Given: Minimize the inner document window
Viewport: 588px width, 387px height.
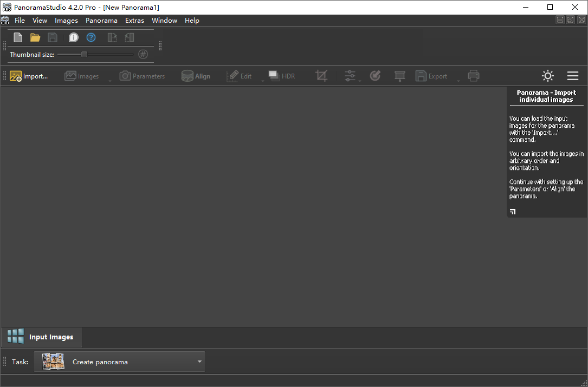Looking at the screenshot, I should pos(560,20).
